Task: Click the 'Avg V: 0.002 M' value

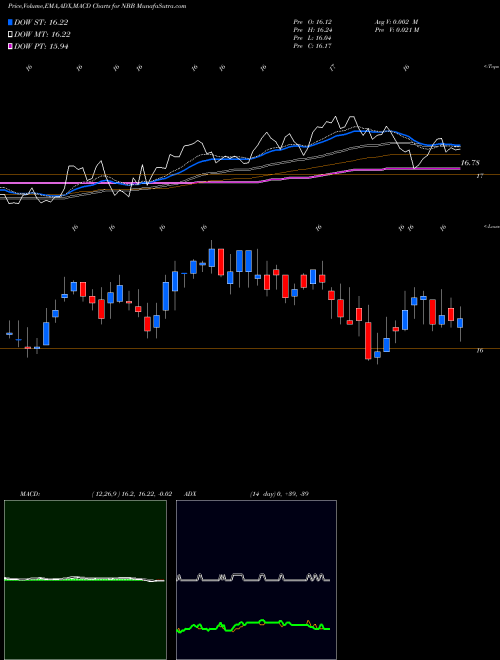Action: pos(396,21)
